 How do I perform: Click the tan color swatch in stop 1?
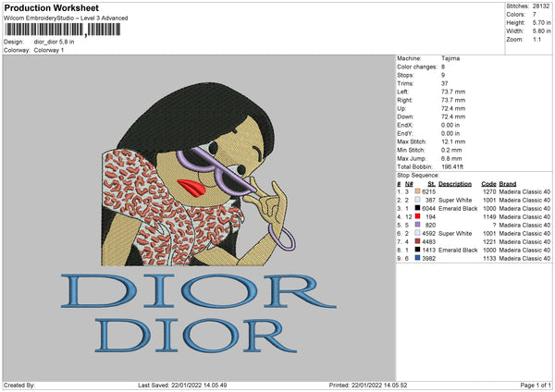[x=418, y=191]
